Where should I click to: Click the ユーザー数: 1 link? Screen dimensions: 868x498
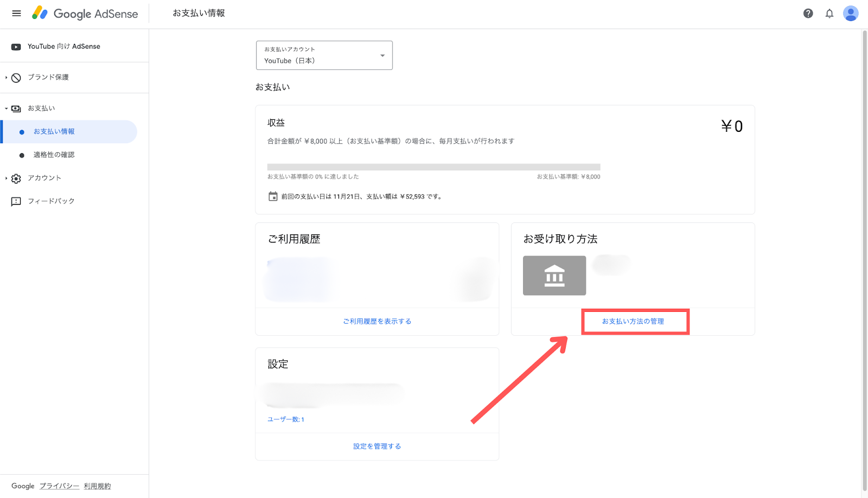[286, 419]
